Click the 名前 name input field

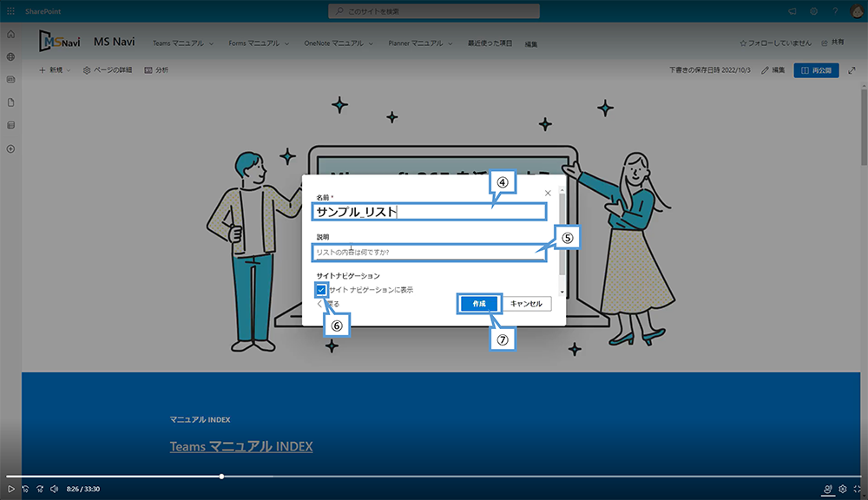tap(430, 212)
